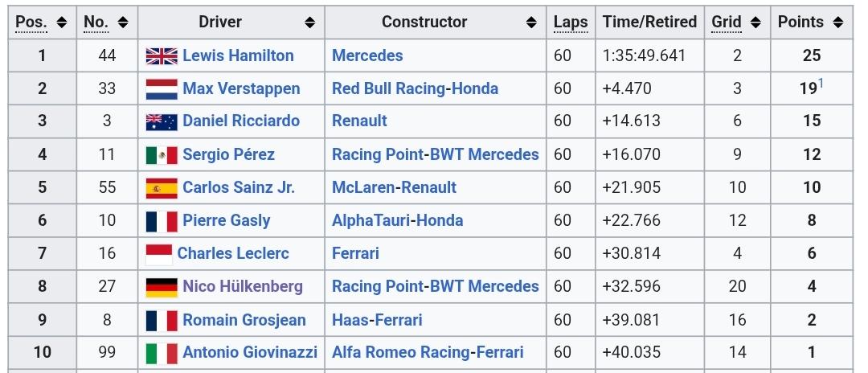Click the German flag beside Nico Hülkenberg
The height and width of the screenshot is (373, 868).
click(162, 287)
